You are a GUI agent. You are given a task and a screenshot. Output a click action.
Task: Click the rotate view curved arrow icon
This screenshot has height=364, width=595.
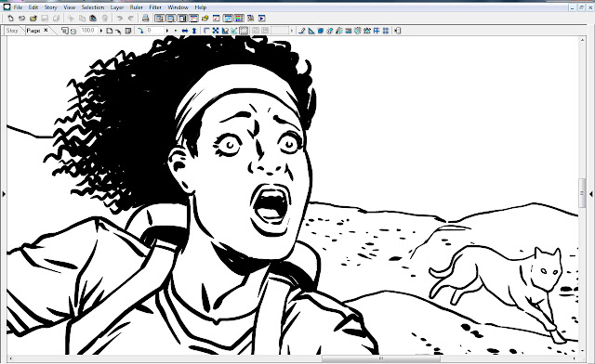140,31
